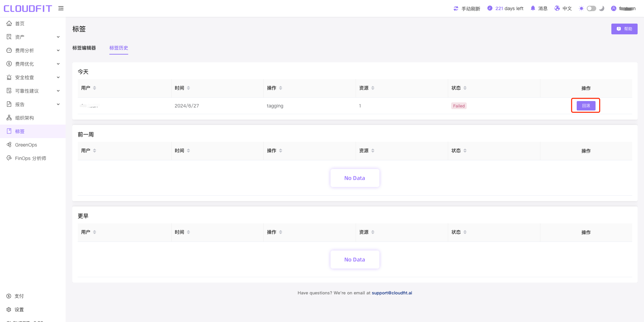
Task: Sort 更早 table by 时间 column
Action: click(x=188, y=232)
